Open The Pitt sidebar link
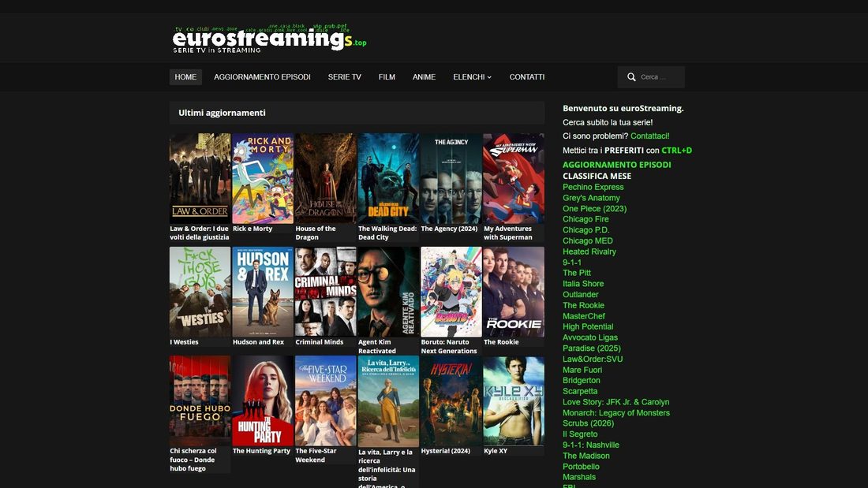The height and width of the screenshot is (488, 868). click(x=577, y=273)
